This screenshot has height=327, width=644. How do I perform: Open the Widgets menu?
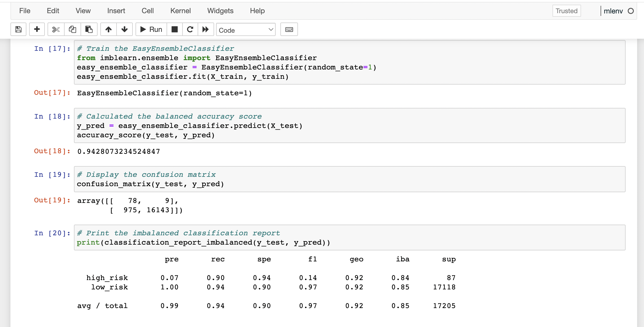coord(220,11)
